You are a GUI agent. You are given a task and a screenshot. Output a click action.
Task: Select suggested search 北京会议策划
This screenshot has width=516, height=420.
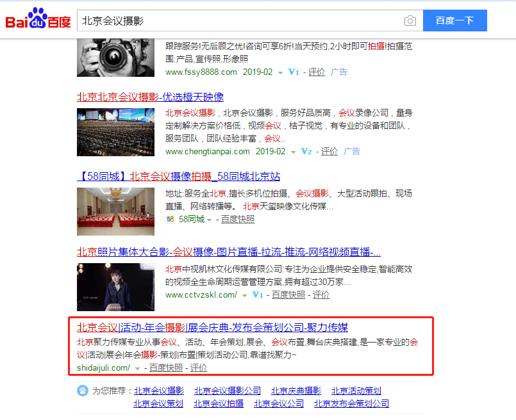point(158,403)
